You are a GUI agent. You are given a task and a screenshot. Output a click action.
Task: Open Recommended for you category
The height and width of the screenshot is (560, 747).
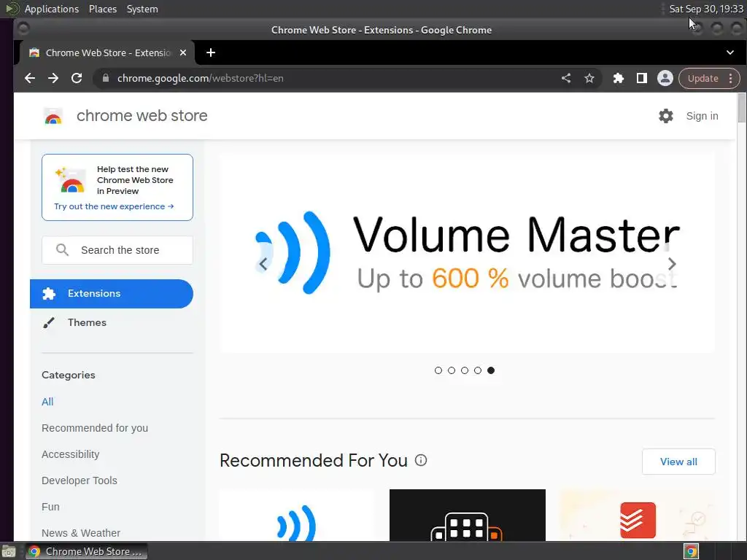[95, 427]
